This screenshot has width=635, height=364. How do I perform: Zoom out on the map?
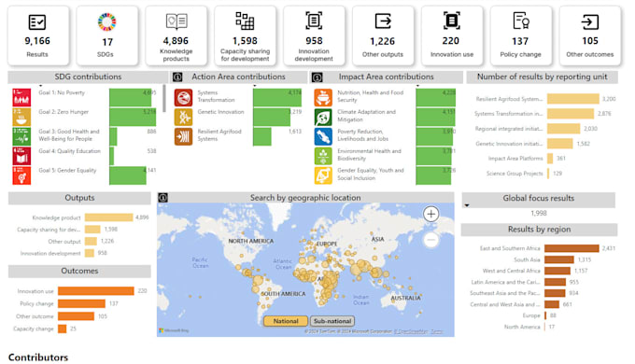pos(430,240)
